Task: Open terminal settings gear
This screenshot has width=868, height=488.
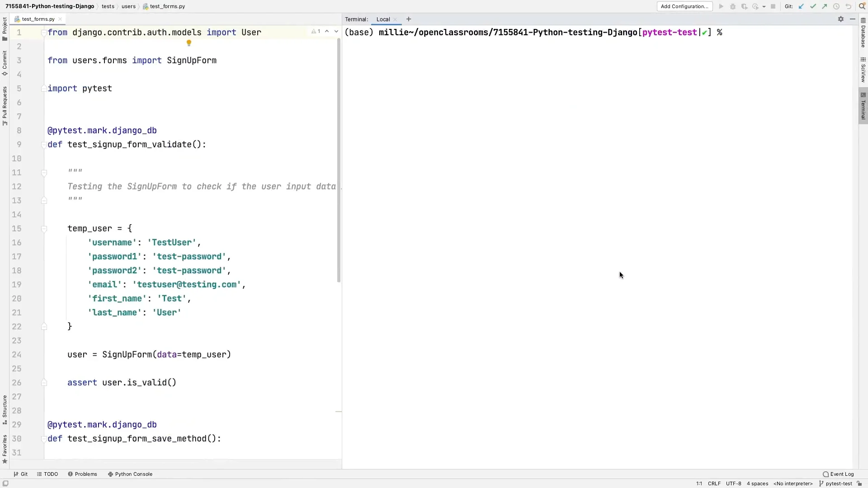Action: [x=840, y=19]
